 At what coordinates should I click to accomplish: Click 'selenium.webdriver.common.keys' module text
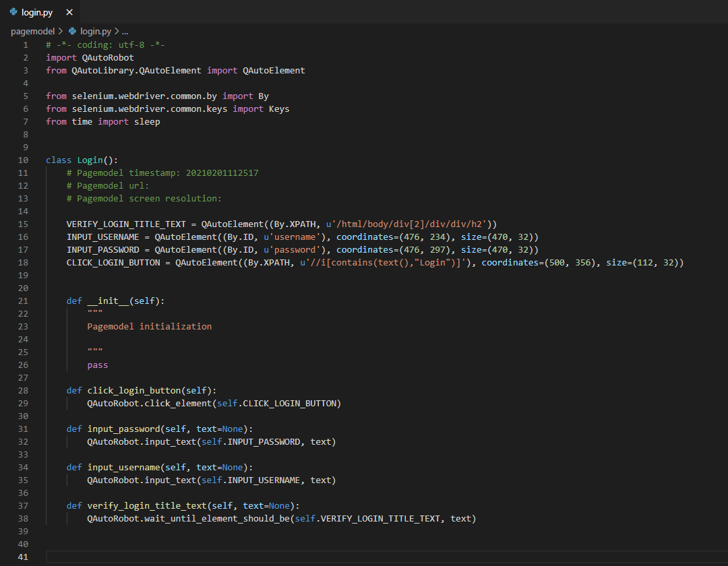[150, 109]
